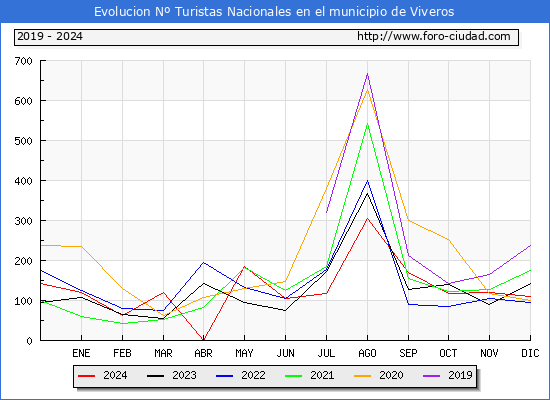Click the orange 2020 point at OCT
This screenshot has height=400, width=550.
[448, 240]
